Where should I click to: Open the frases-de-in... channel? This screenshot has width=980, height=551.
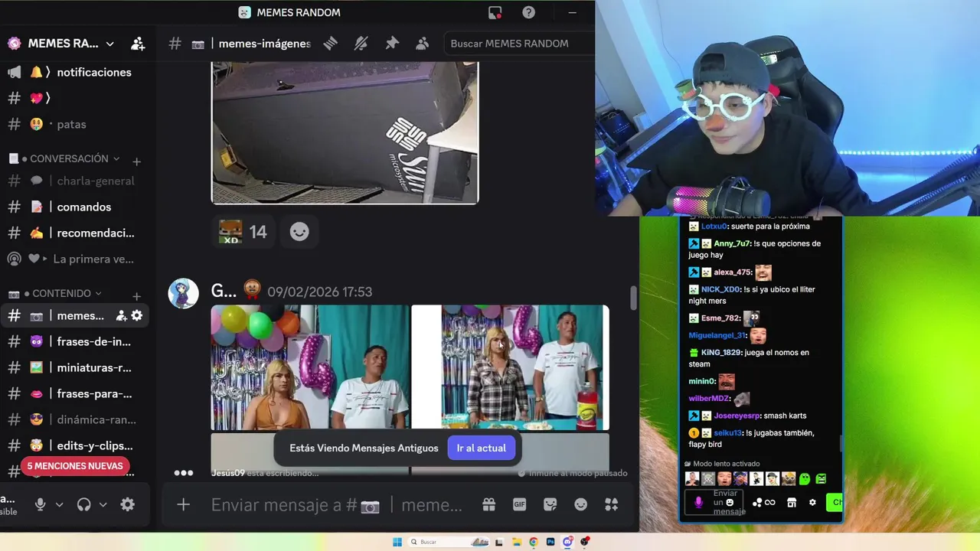77,341
